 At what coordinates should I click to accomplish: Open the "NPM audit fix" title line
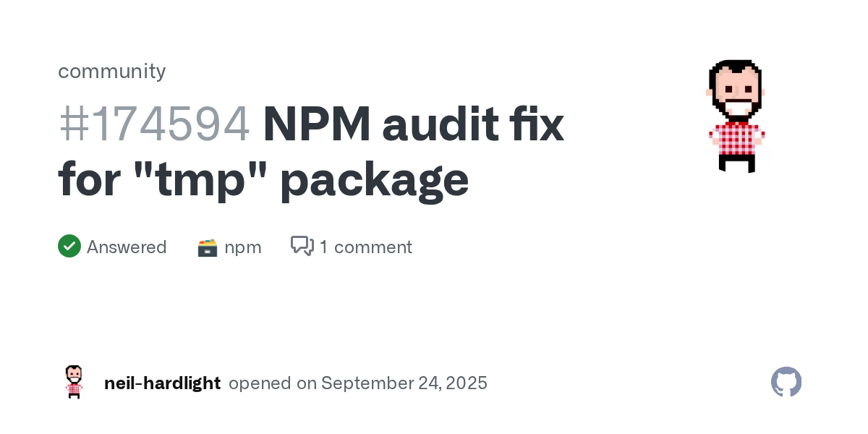[413, 124]
